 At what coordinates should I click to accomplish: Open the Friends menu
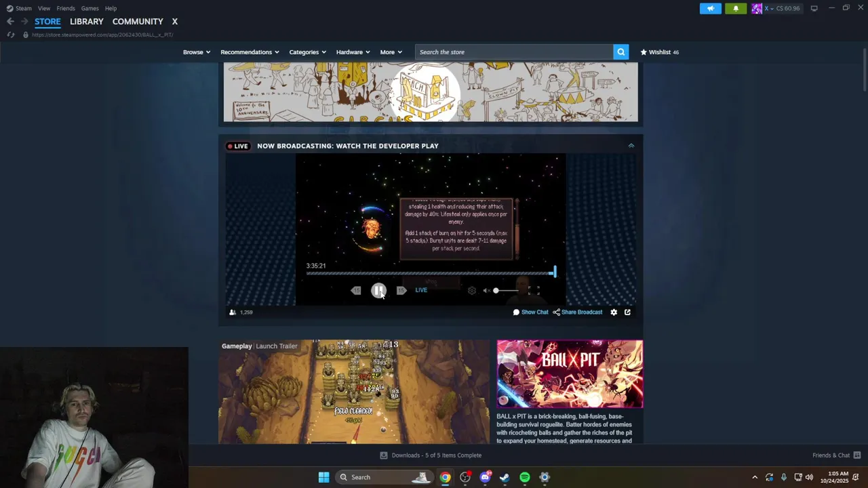click(x=66, y=8)
